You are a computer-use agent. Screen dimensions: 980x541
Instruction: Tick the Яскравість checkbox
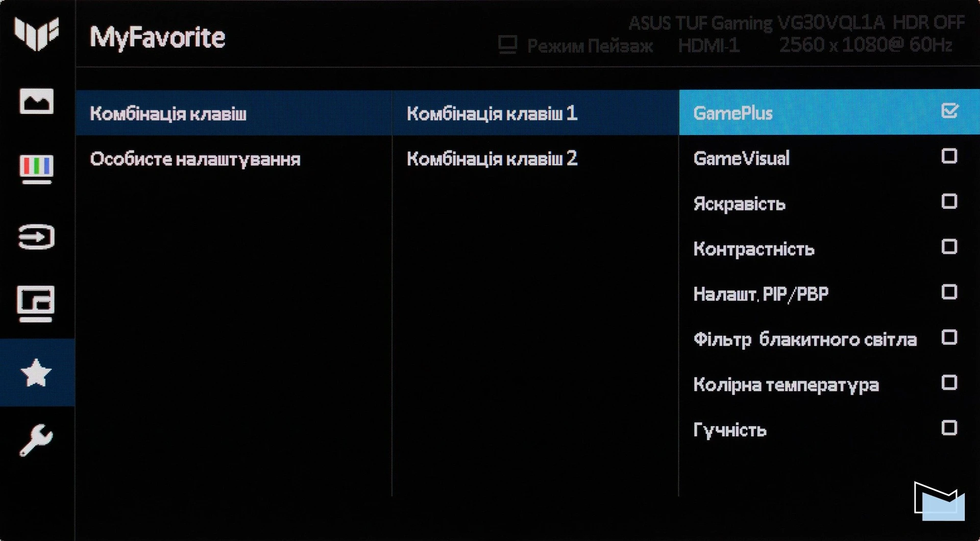pos(949,202)
